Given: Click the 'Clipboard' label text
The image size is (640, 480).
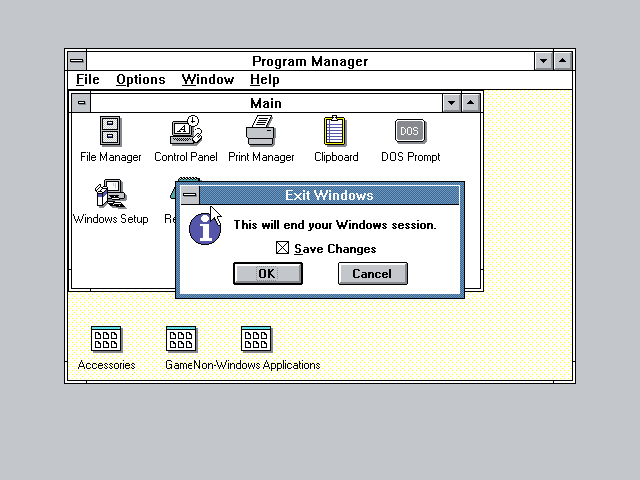Looking at the screenshot, I should pyautogui.click(x=336, y=157).
